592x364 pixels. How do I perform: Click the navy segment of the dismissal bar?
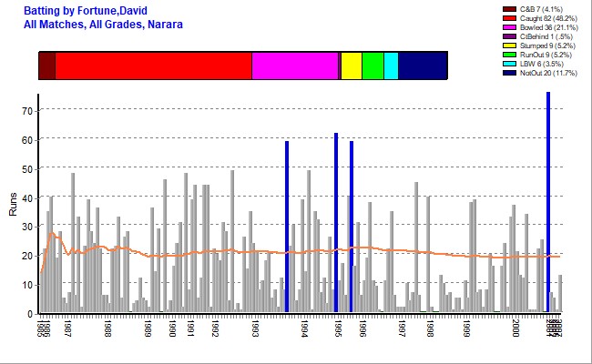coord(423,66)
